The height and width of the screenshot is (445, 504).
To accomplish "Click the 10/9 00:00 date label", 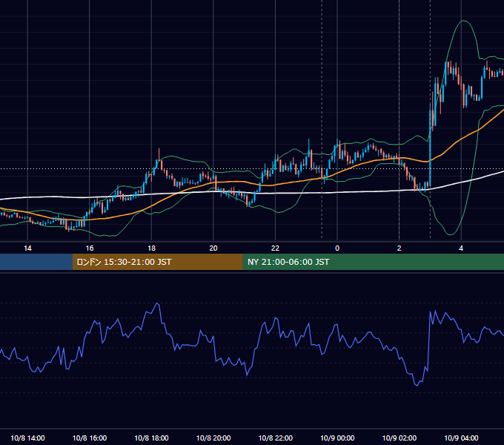I will pos(337,438).
